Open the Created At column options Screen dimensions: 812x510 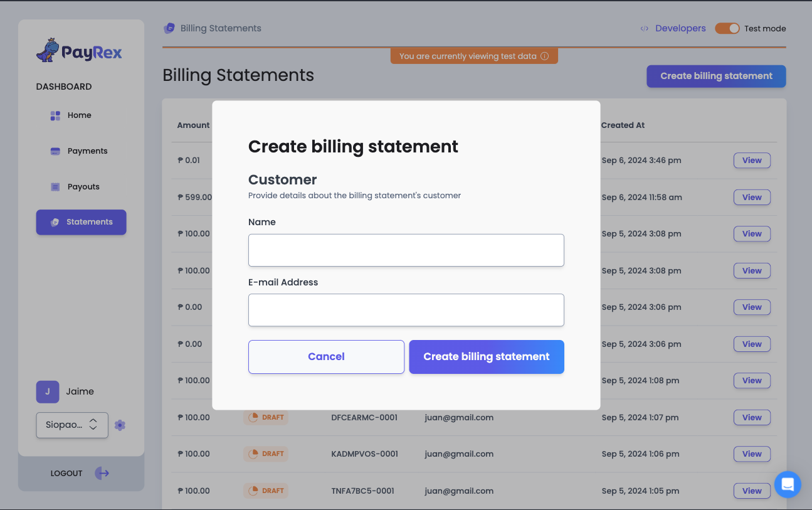(x=623, y=125)
